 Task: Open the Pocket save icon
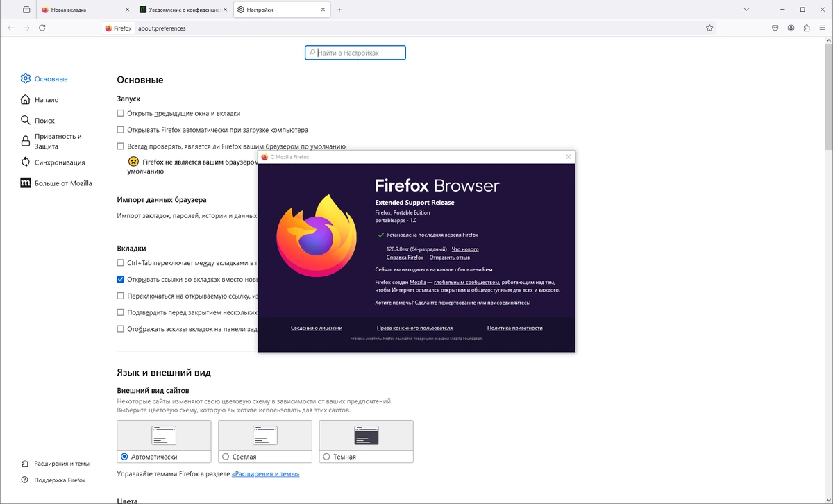pyautogui.click(x=775, y=28)
